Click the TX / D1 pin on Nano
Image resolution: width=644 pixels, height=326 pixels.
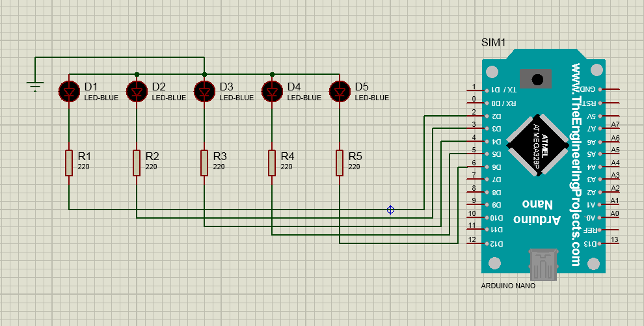(x=487, y=90)
